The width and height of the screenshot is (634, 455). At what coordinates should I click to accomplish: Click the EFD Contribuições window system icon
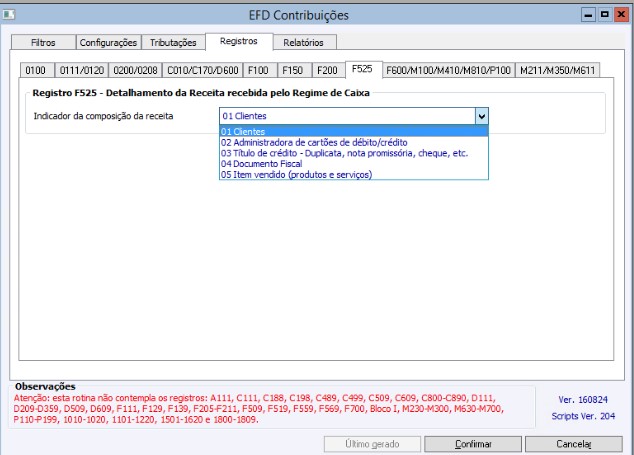pyautogui.click(x=9, y=15)
